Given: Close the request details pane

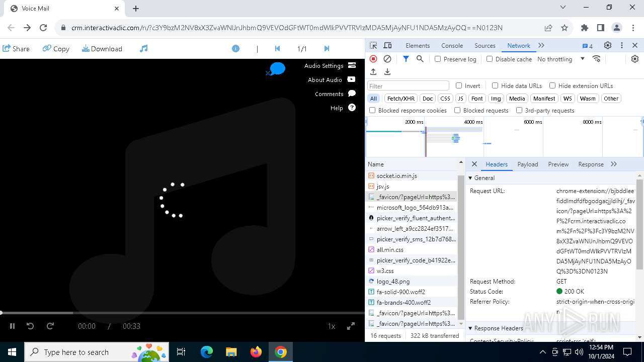Looking at the screenshot, I should tap(474, 164).
